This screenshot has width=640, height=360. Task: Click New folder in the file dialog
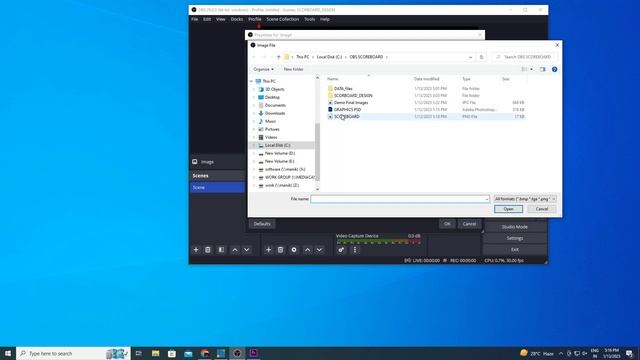293,69
